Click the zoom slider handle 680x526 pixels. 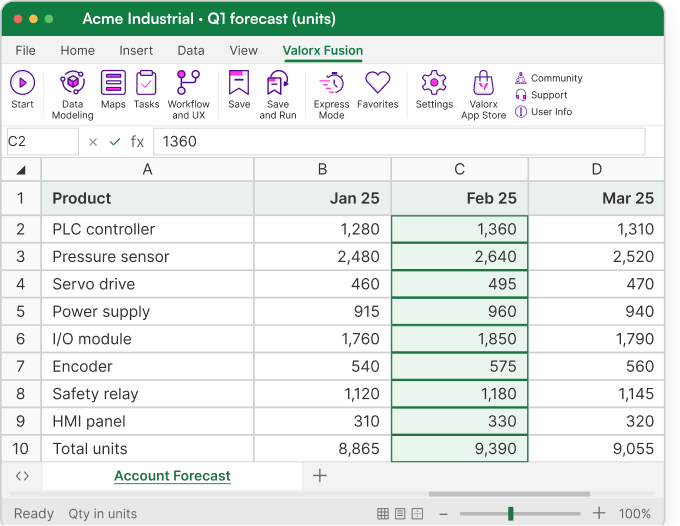511,513
